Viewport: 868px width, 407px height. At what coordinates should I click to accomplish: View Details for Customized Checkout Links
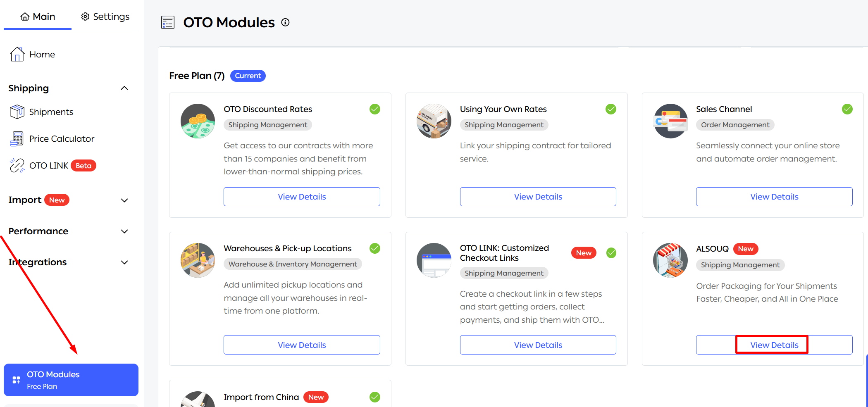pos(538,345)
